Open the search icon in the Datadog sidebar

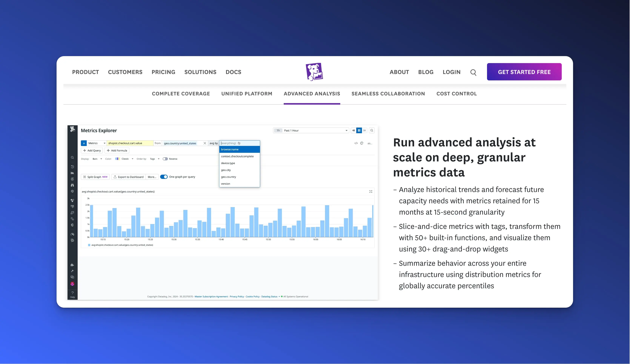coord(72,158)
